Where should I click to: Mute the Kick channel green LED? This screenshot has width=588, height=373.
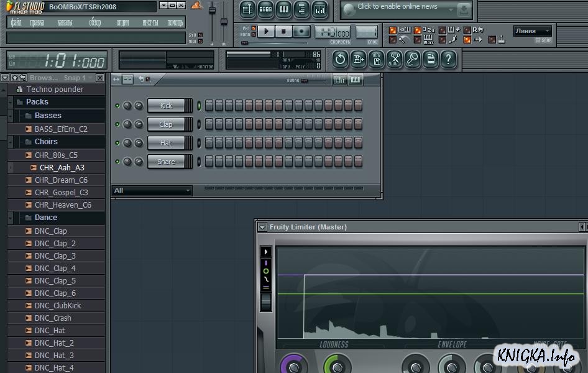point(117,106)
